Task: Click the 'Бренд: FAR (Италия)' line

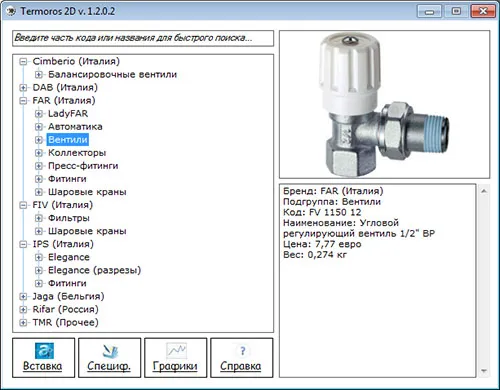Action: [x=333, y=191]
